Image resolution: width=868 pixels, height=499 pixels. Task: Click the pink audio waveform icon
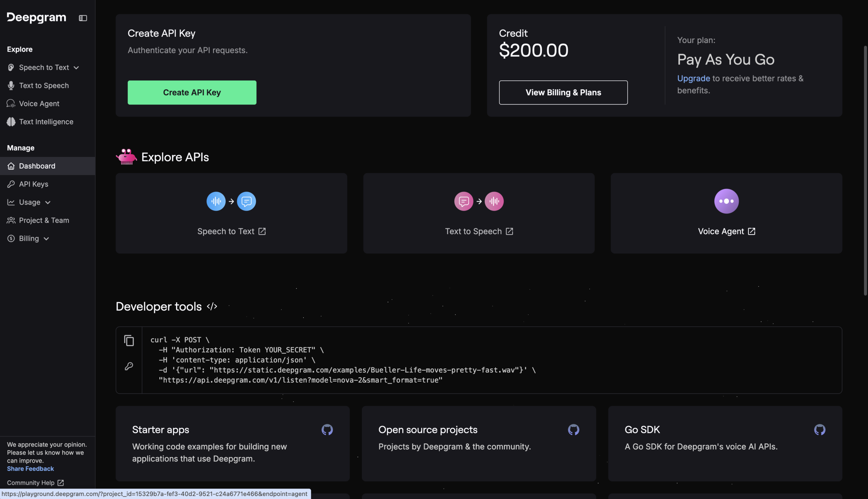coord(494,201)
